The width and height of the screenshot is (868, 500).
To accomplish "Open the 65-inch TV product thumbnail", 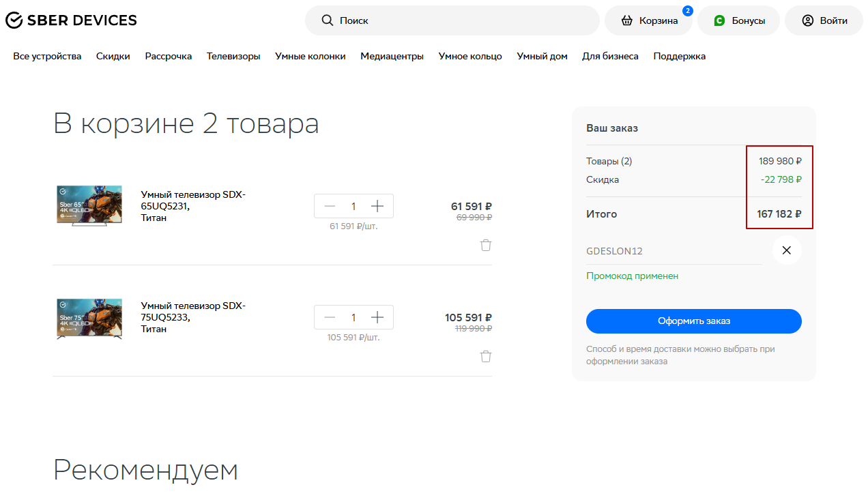I will click(x=89, y=205).
